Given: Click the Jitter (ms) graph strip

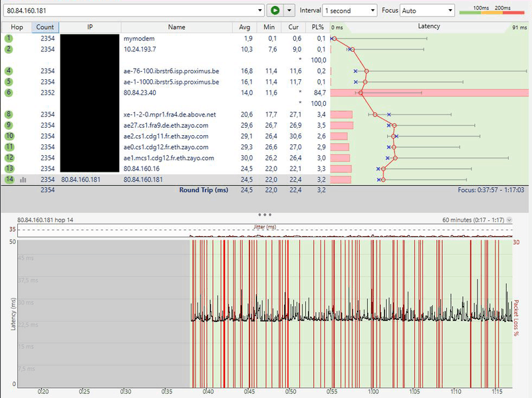Looking at the screenshot, I should (265, 230).
